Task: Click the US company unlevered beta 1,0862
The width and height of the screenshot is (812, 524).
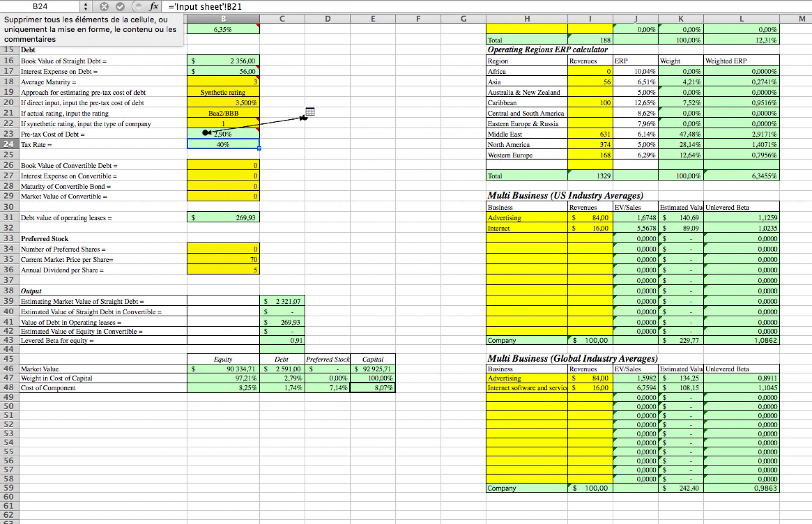Action: pyautogui.click(x=741, y=340)
